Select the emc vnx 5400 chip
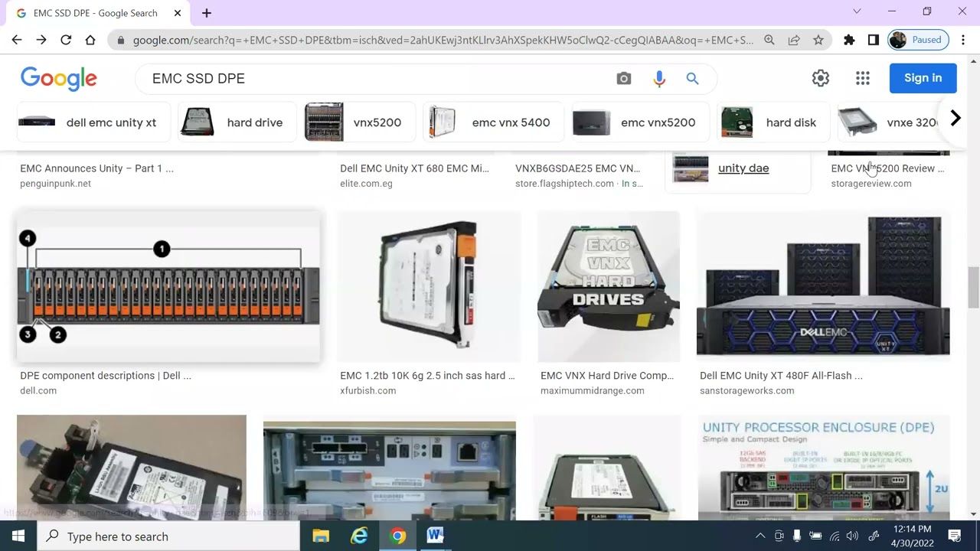Viewport: 980px width, 551px height. pos(493,122)
